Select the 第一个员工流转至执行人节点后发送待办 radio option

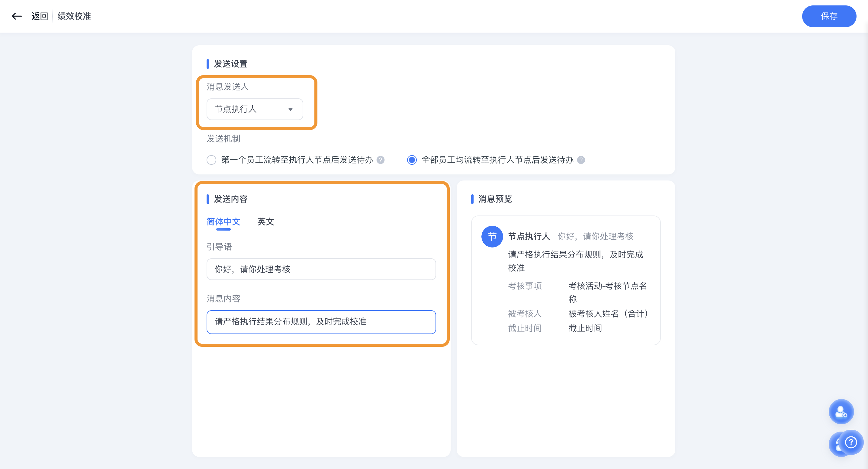[211, 160]
